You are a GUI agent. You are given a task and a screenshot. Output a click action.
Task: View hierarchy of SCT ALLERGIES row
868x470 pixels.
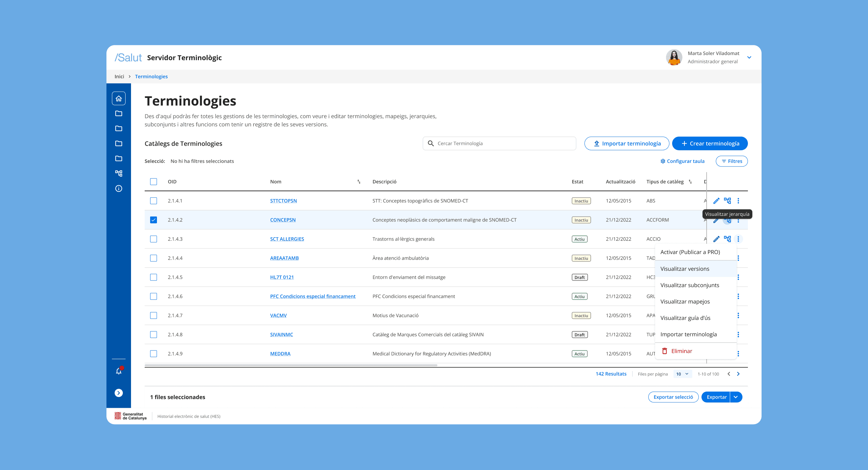tap(727, 239)
